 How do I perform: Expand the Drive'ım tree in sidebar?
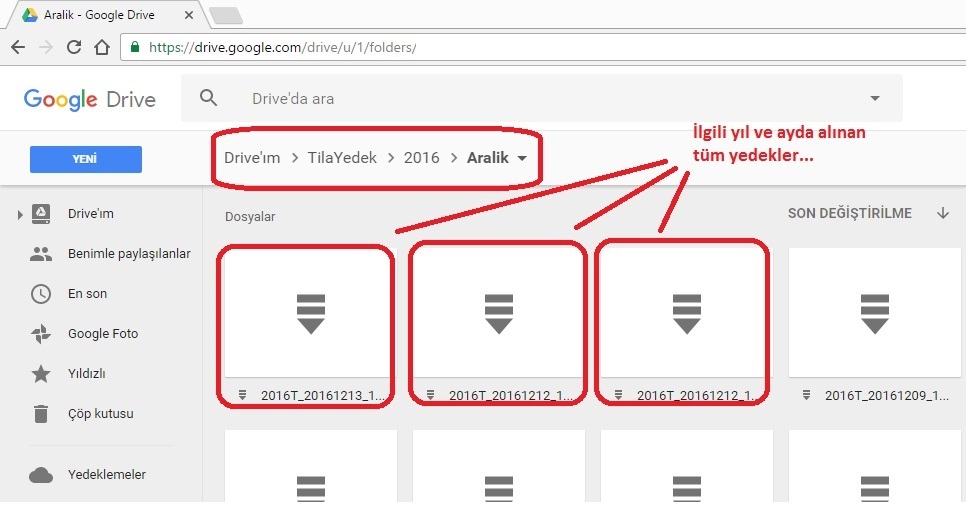point(20,214)
